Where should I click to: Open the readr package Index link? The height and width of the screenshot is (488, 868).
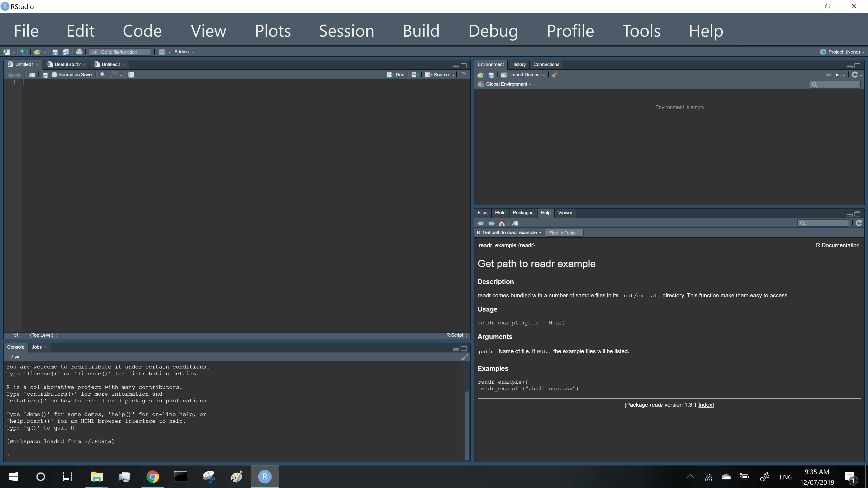pos(705,405)
